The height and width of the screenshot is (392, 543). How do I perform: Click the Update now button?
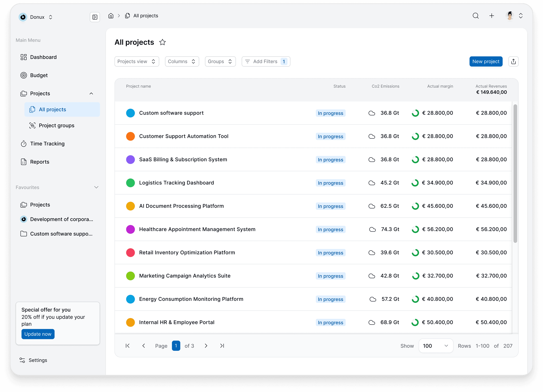[x=38, y=334]
